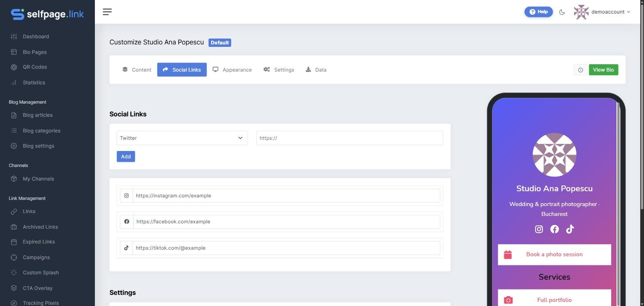This screenshot has width=644, height=306.
Task: Click TikTok icon on the link row
Action: (126, 248)
